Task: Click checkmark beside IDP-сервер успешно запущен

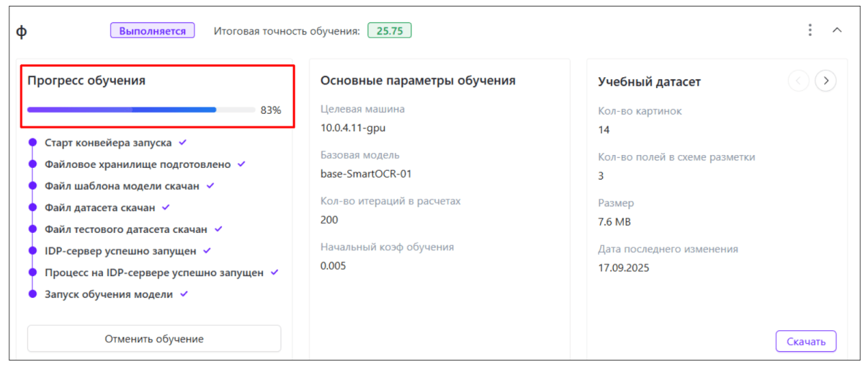Action: click(207, 251)
